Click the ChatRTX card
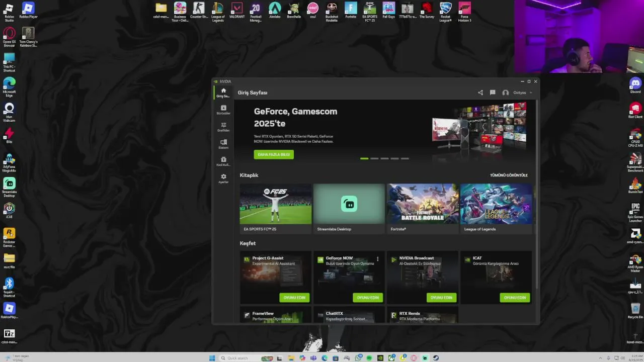The height and width of the screenshot is (362, 644). point(349,315)
